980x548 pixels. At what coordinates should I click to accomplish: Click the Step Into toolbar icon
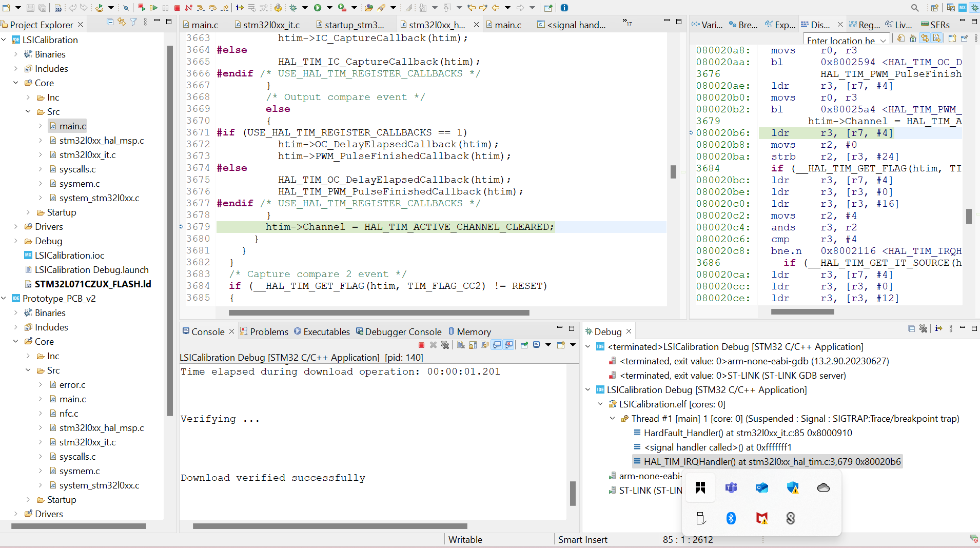200,8
